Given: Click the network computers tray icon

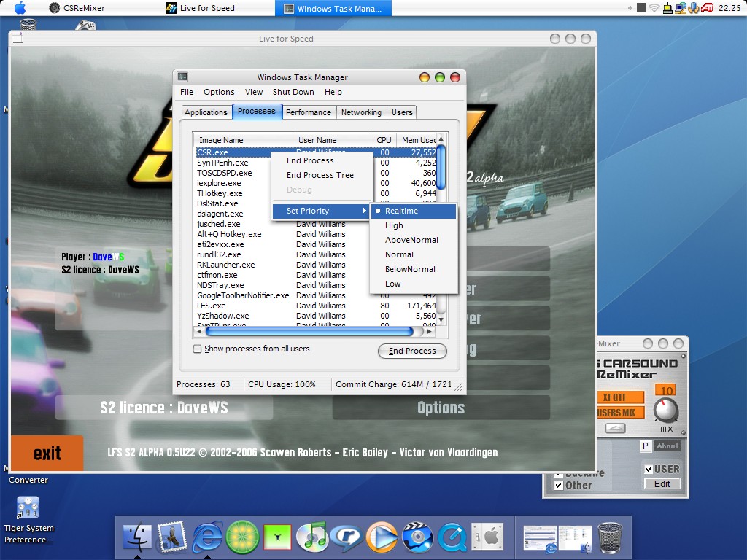Looking at the screenshot, I should pyautogui.click(x=681, y=8).
